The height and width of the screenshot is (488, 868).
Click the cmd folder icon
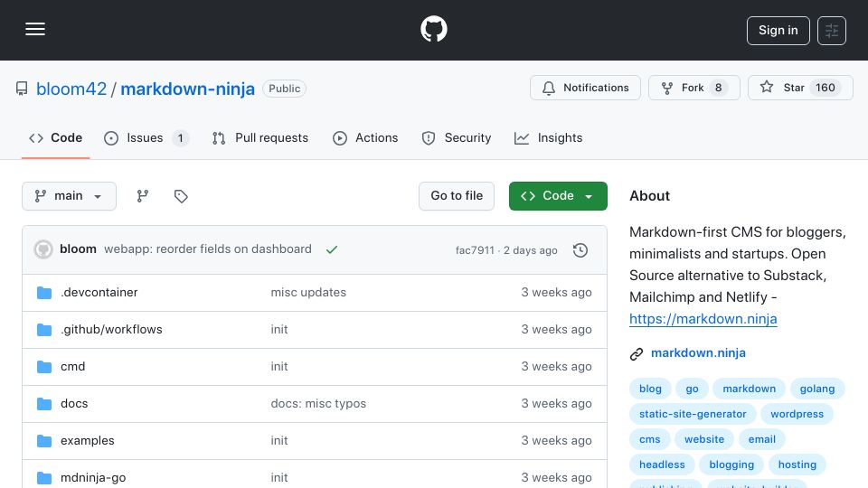pos(44,367)
